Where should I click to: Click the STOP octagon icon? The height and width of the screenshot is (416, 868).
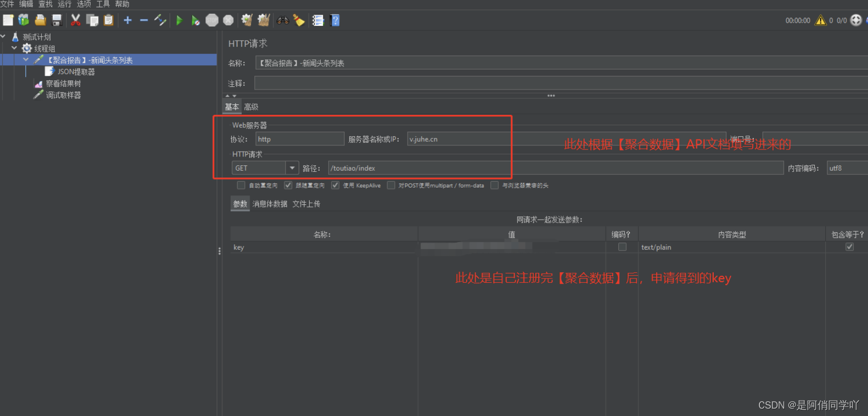[x=212, y=21]
